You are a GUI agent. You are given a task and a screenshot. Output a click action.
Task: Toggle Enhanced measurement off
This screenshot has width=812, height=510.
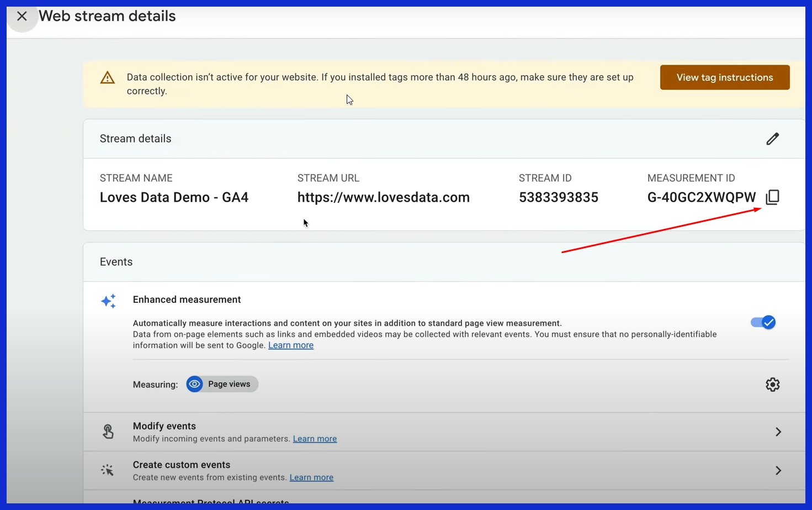point(763,322)
